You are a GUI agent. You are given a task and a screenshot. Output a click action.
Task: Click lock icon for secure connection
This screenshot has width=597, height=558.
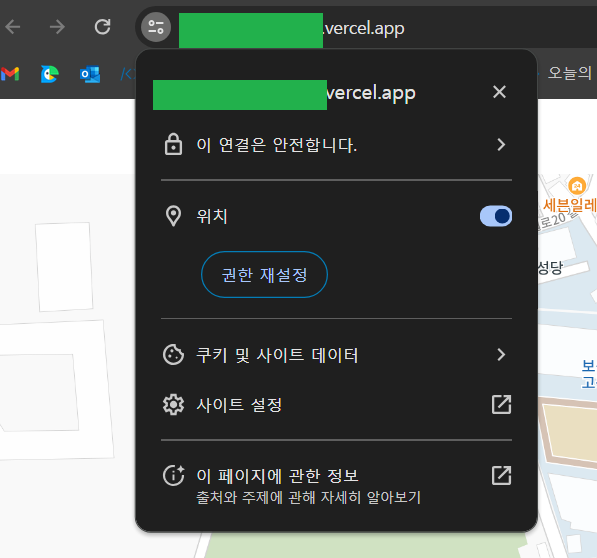[173, 144]
